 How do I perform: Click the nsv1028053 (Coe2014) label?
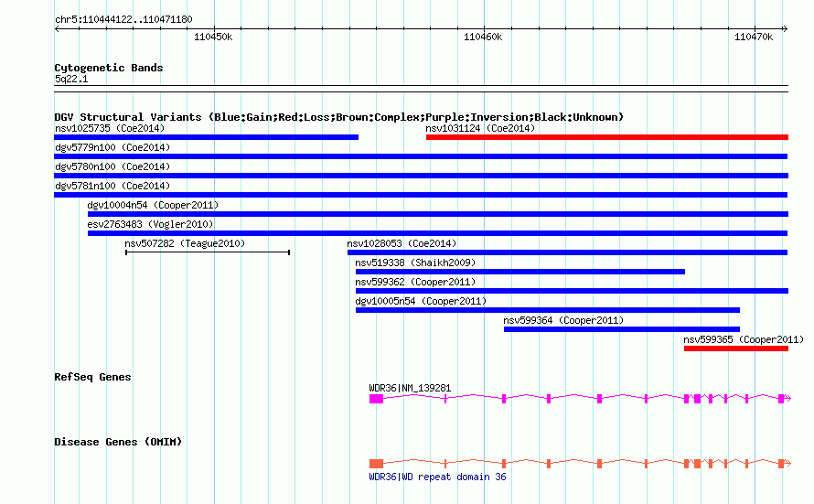coord(402,243)
